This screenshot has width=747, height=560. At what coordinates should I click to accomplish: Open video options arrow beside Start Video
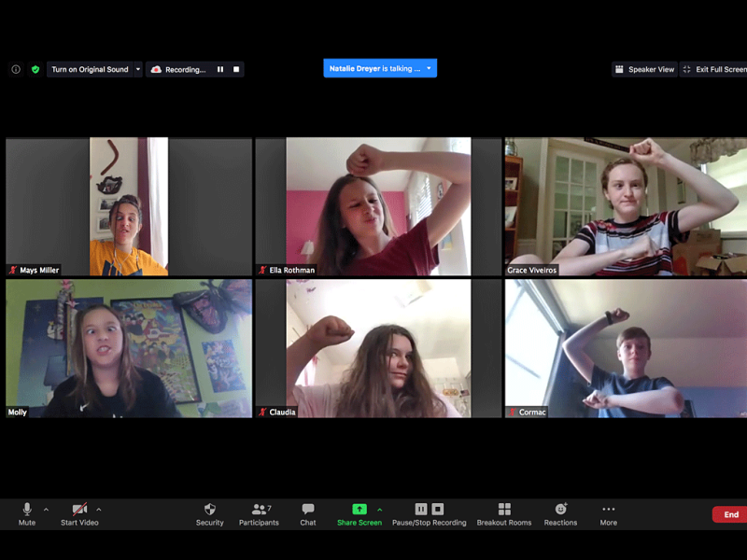click(x=99, y=510)
